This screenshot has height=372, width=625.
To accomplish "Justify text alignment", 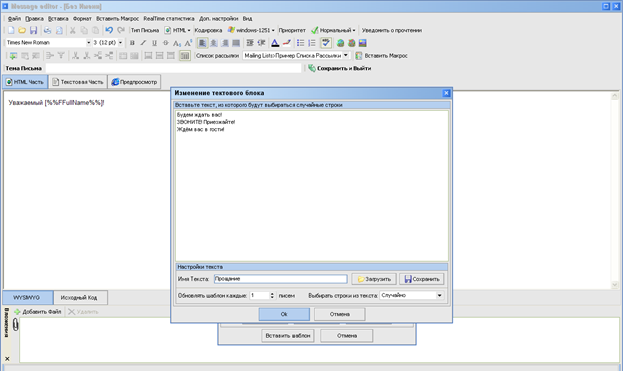I will pyautogui.click(x=236, y=43).
